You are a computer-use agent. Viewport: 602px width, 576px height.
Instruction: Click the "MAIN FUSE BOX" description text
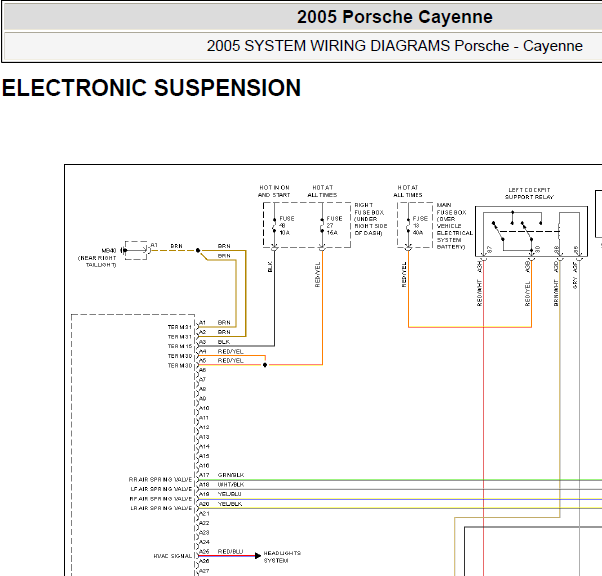(454, 226)
